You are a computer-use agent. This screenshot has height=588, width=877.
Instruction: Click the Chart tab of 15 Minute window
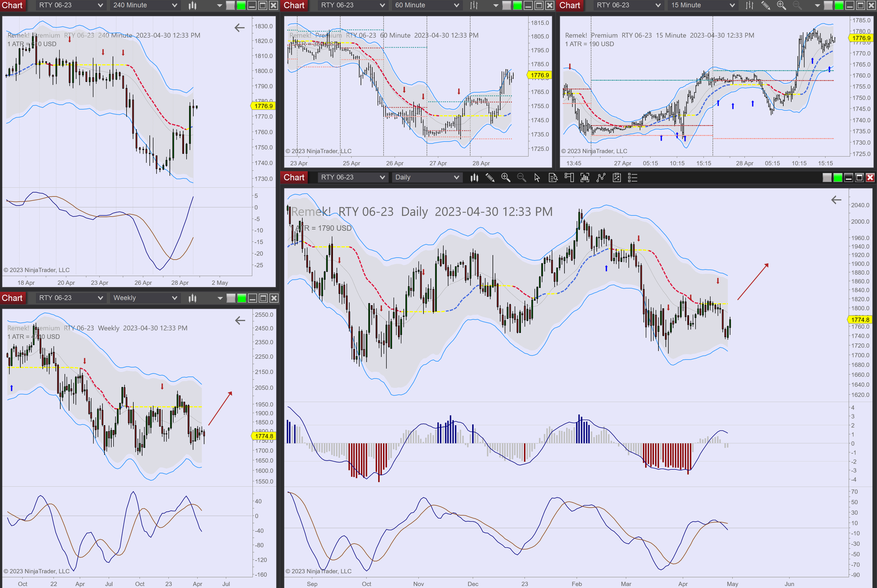coord(570,5)
